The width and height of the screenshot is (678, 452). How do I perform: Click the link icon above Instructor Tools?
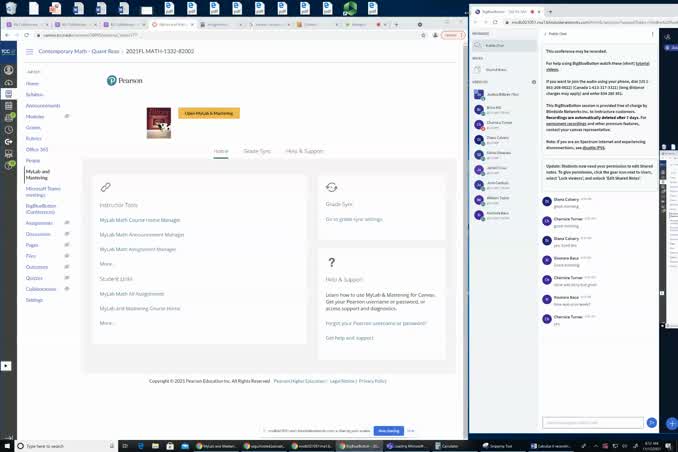(x=105, y=187)
